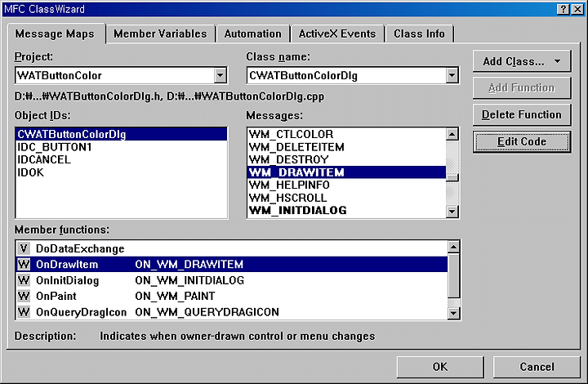
Task: Click the W icon beside OnDrawItem
Action: 24,264
